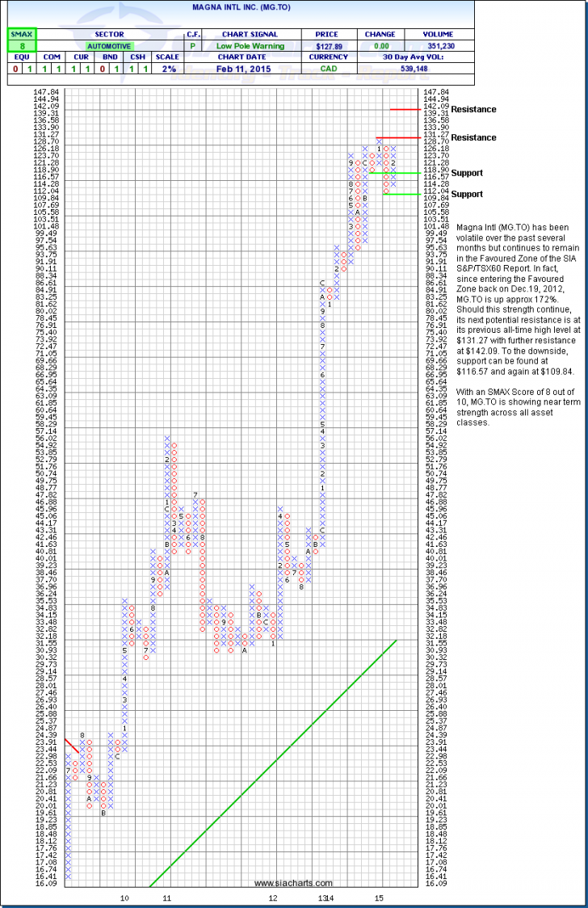This screenshot has height=908, width=588.
Task: Click the short red trend line near 23.91
Action: tap(73, 746)
